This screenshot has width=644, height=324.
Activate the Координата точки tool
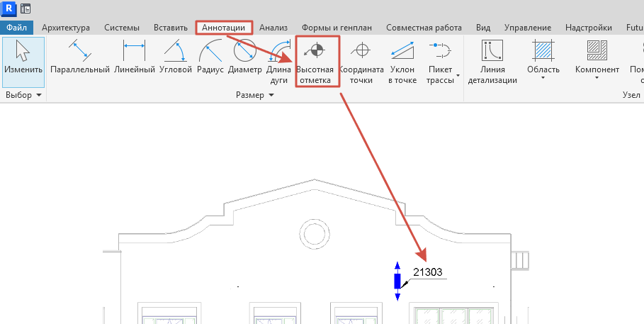coord(361,62)
